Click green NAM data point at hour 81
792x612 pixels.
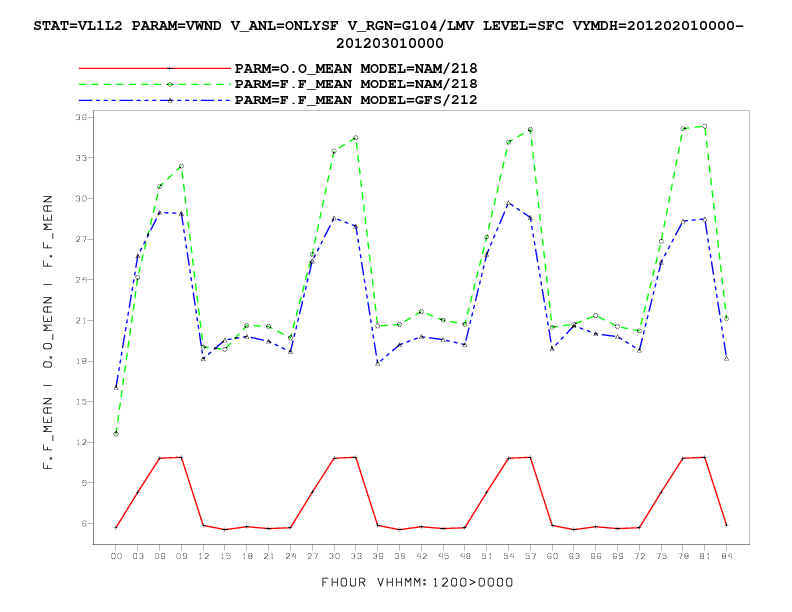(705, 126)
